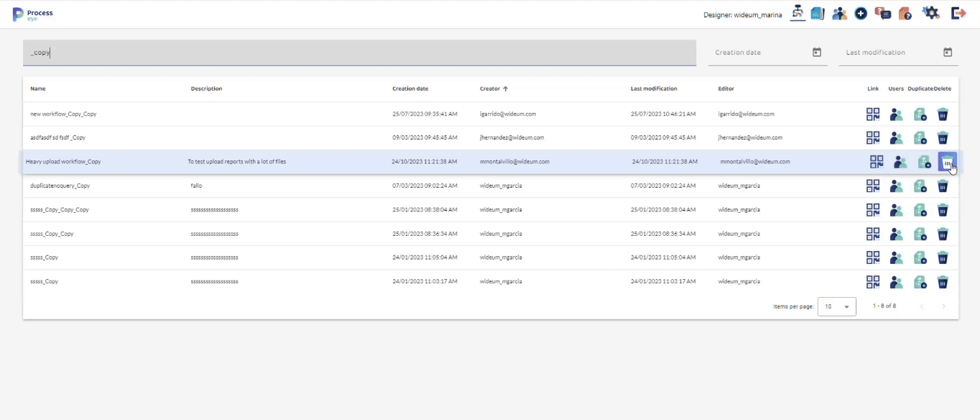Open the settings gear in header

tap(930, 13)
